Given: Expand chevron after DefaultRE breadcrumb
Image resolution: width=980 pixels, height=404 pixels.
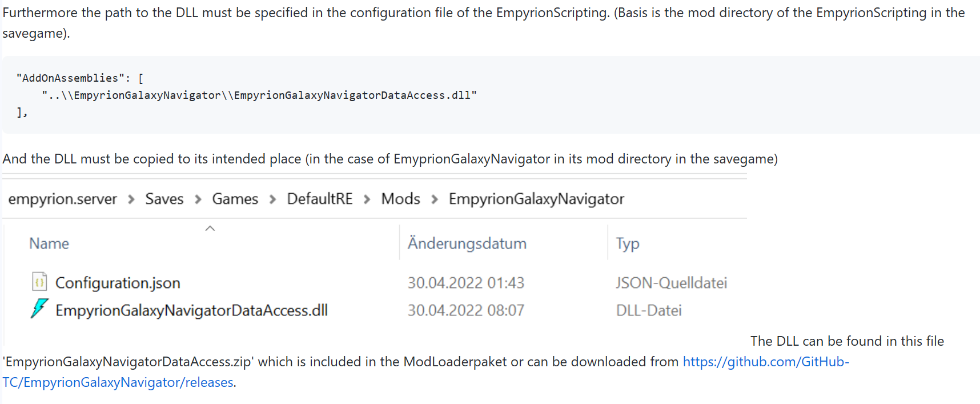Looking at the screenshot, I should pyautogui.click(x=367, y=199).
